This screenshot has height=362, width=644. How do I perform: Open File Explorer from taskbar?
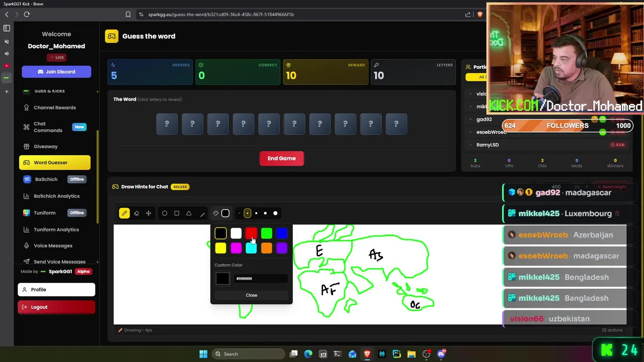[411, 354]
